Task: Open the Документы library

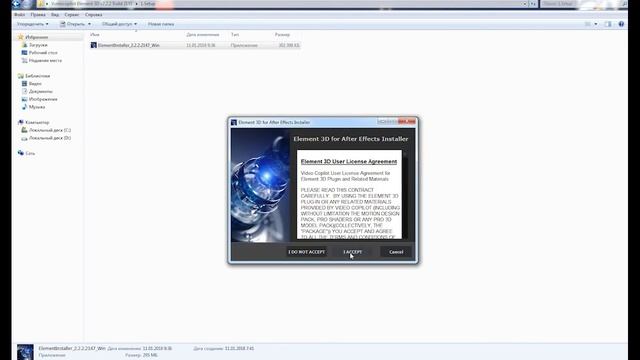Action: tap(40, 91)
